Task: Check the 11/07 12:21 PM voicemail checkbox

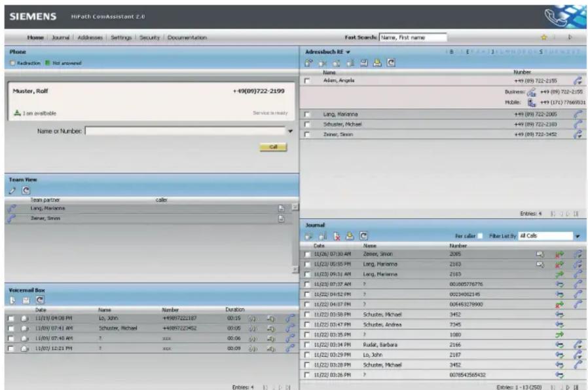Action: [11, 349]
